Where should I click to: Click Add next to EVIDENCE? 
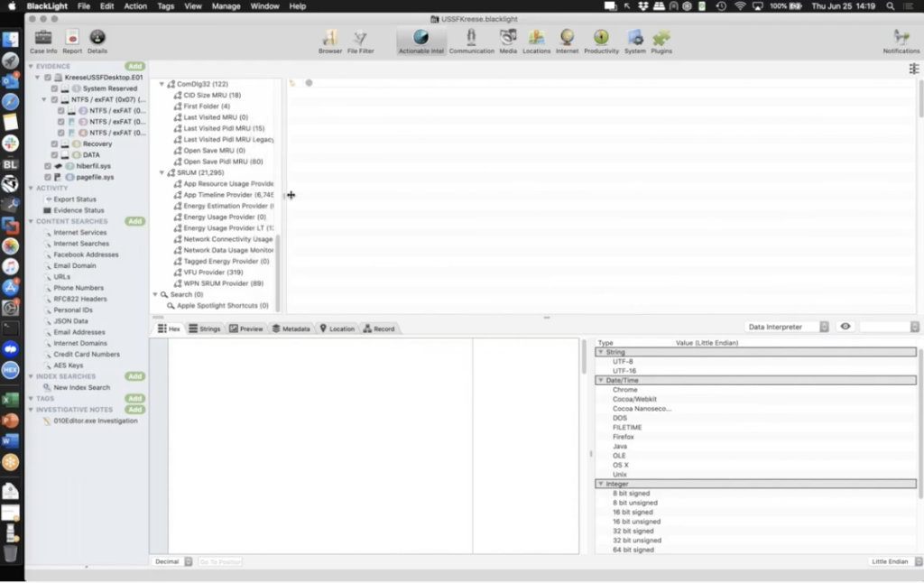click(x=135, y=66)
